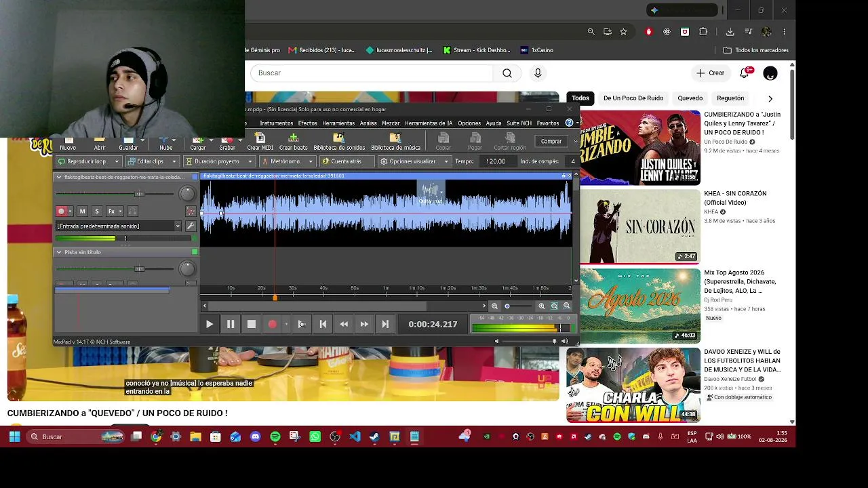This screenshot has height=488, width=868.
Task: Adjust the timeline zoom slider
Action: (507, 306)
